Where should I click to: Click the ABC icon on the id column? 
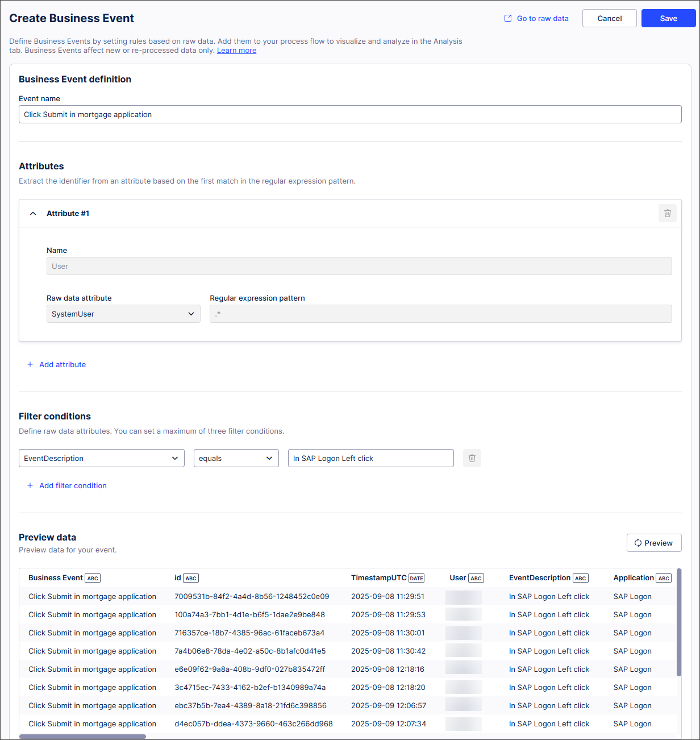[x=190, y=577]
